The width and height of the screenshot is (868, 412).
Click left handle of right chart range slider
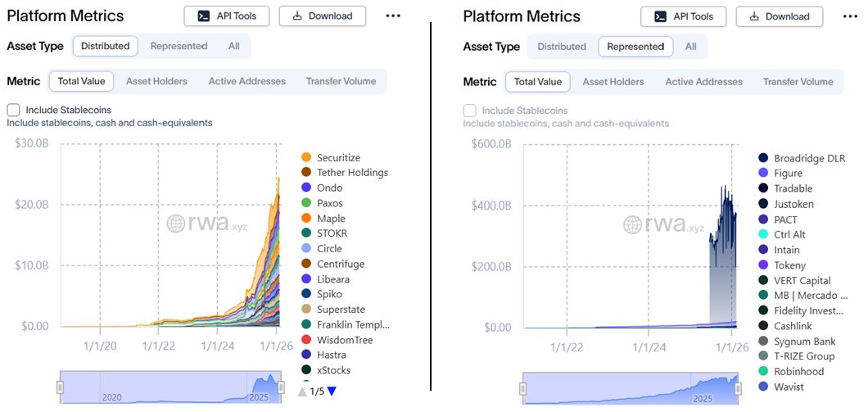click(x=522, y=389)
